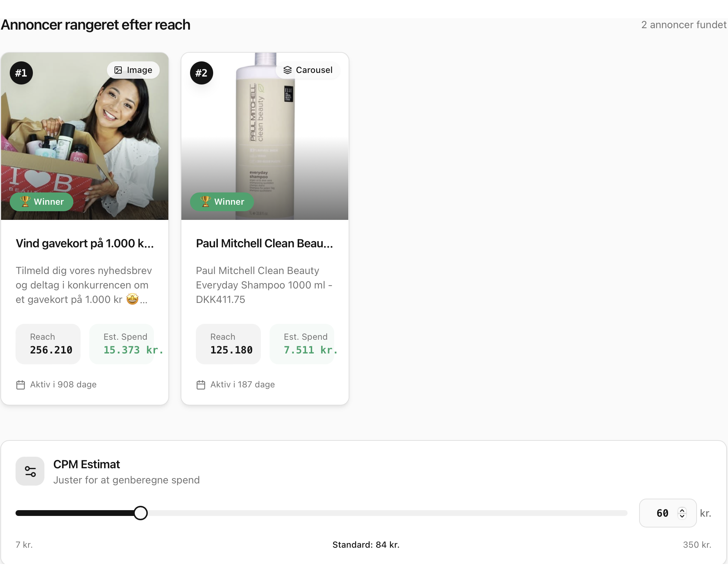The height and width of the screenshot is (582, 728).
Task: Open the Paul Mitchell shampoo ad thumbnail
Action: pyautogui.click(x=265, y=136)
